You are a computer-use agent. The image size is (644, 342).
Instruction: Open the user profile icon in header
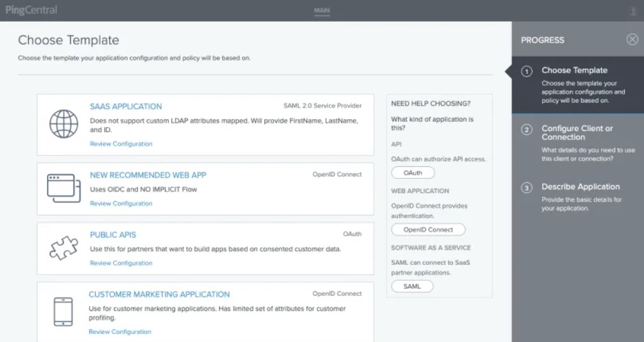pyautogui.click(x=633, y=11)
